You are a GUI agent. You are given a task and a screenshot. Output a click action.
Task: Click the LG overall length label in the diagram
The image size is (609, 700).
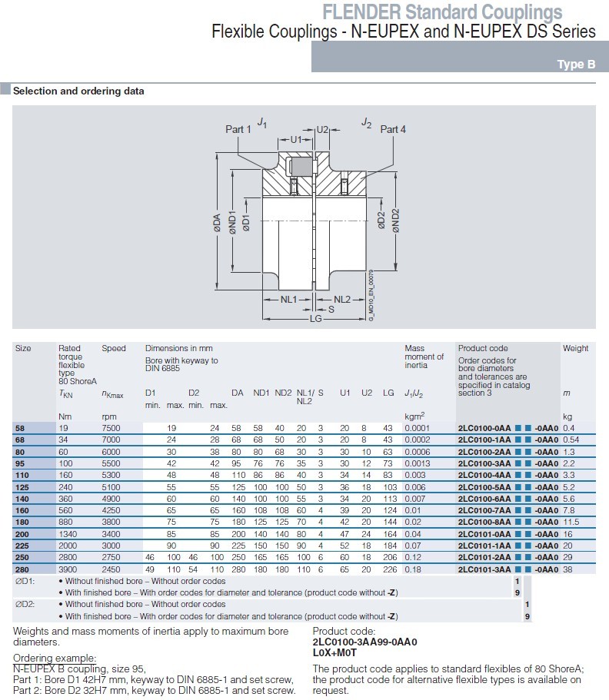315,319
